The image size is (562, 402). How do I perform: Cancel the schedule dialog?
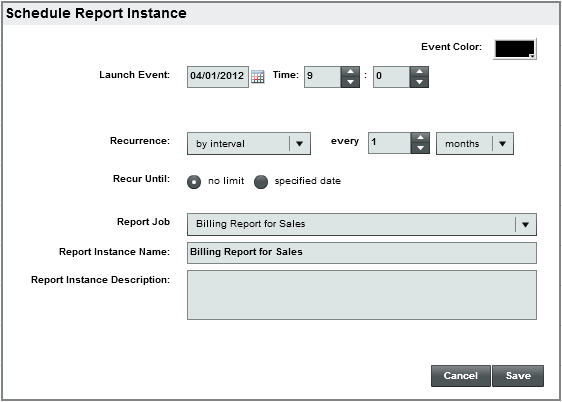pos(461,376)
